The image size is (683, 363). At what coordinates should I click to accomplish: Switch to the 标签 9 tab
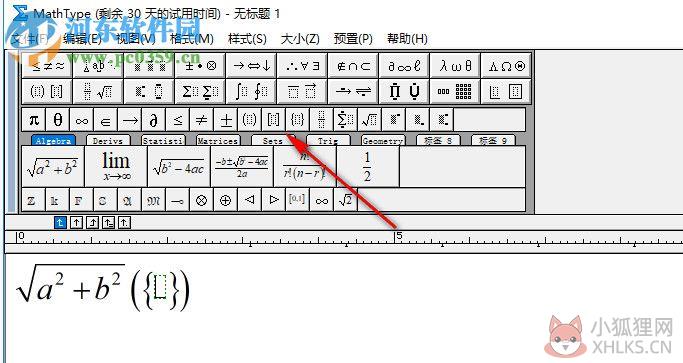[x=493, y=141]
